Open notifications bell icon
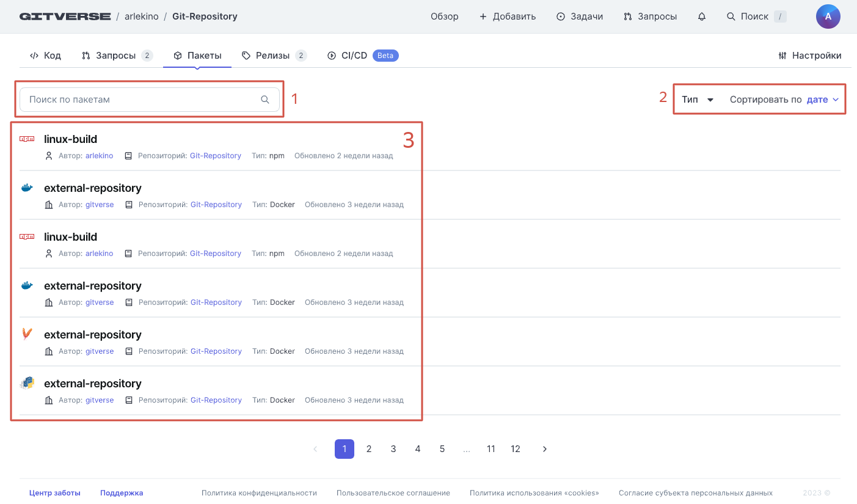This screenshot has height=504, width=857. (702, 16)
